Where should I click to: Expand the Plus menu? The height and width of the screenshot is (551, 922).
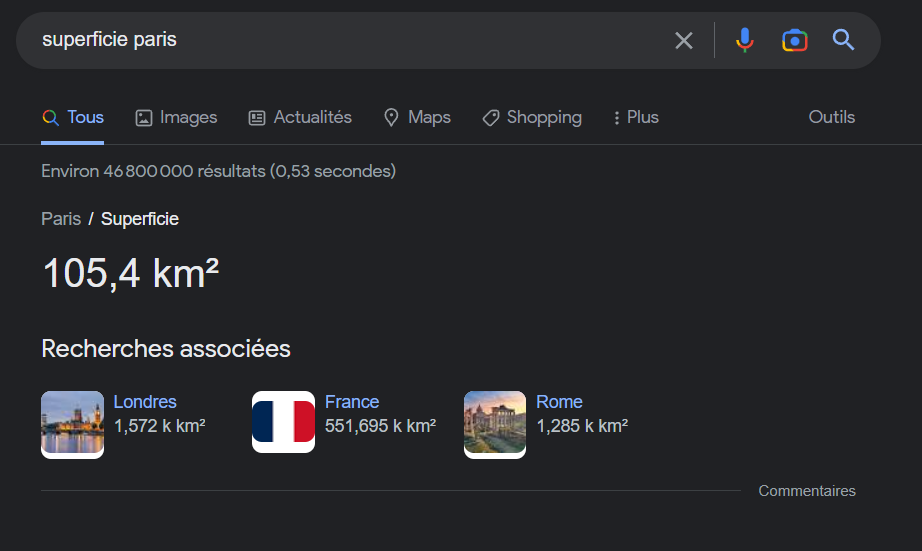pos(636,118)
